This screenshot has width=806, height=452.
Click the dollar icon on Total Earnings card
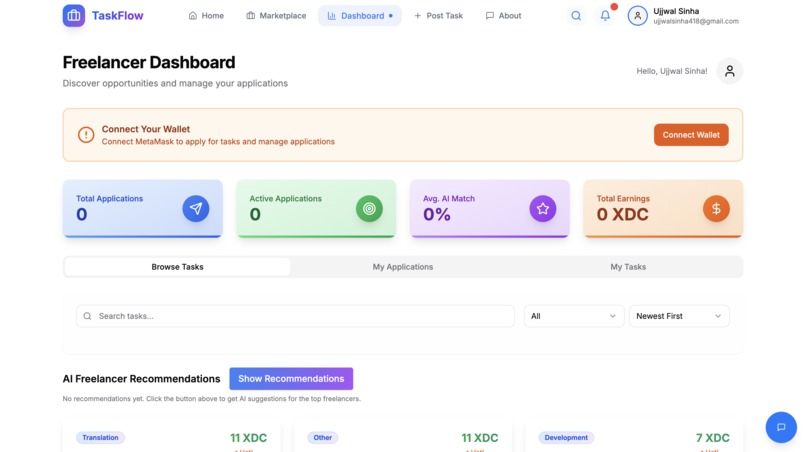(716, 208)
